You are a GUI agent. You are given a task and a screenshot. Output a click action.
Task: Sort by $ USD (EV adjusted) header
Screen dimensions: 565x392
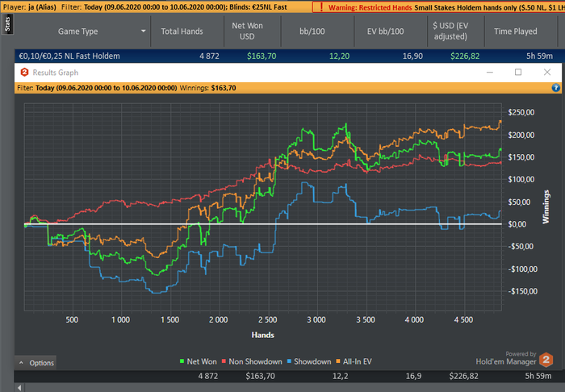coord(450,31)
